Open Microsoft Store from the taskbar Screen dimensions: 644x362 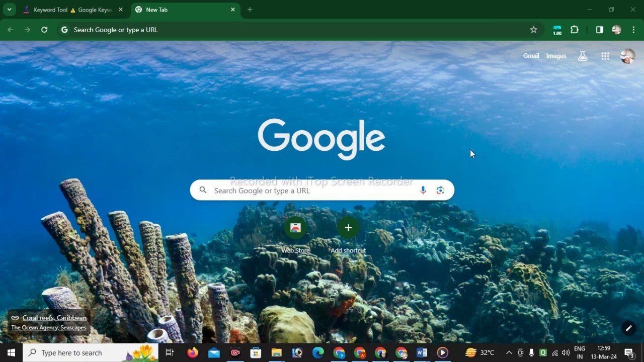click(256, 352)
